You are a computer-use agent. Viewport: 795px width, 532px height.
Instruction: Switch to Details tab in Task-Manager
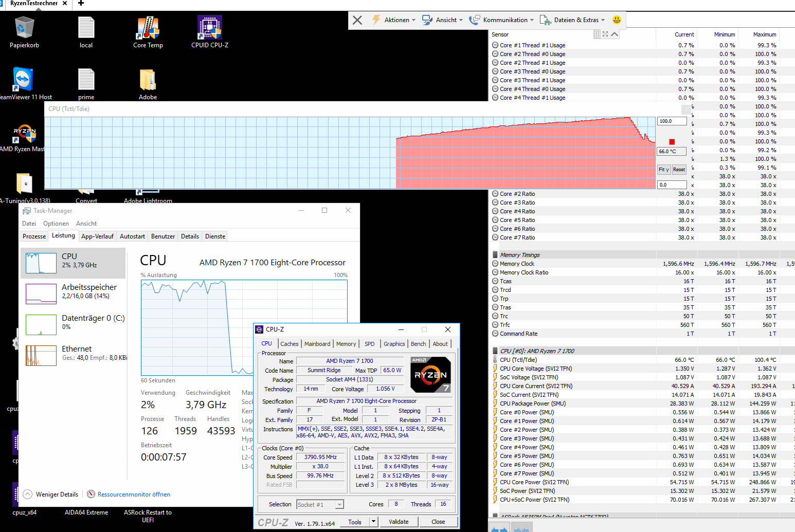pyautogui.click(x=190, y=236)
